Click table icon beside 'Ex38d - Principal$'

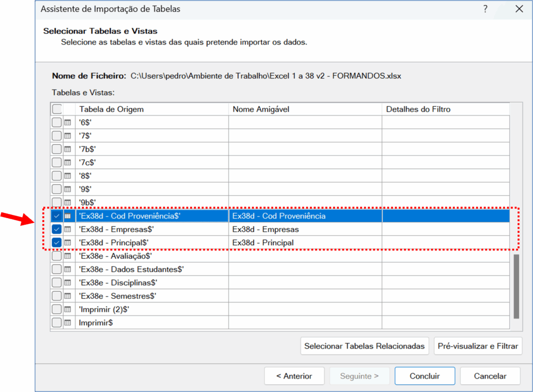coord(68,243)
